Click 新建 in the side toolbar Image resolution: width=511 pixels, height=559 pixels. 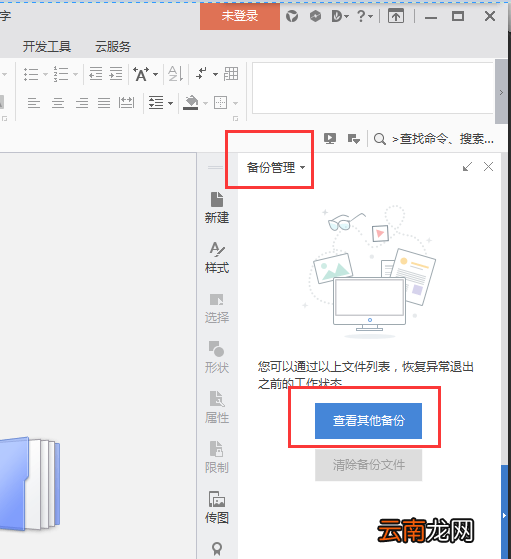(x=217, y=208)
